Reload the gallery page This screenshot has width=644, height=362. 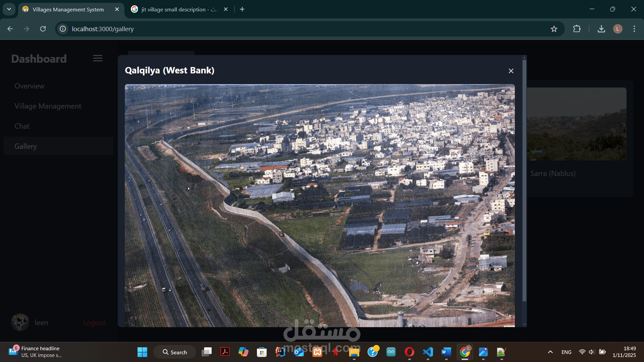click(x=43, y=29)
